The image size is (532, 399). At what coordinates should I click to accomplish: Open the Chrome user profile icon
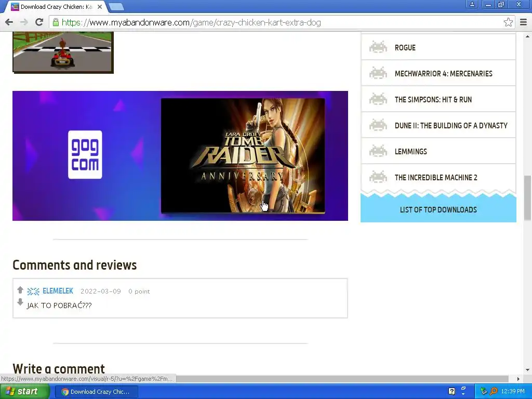coord(472,4)
